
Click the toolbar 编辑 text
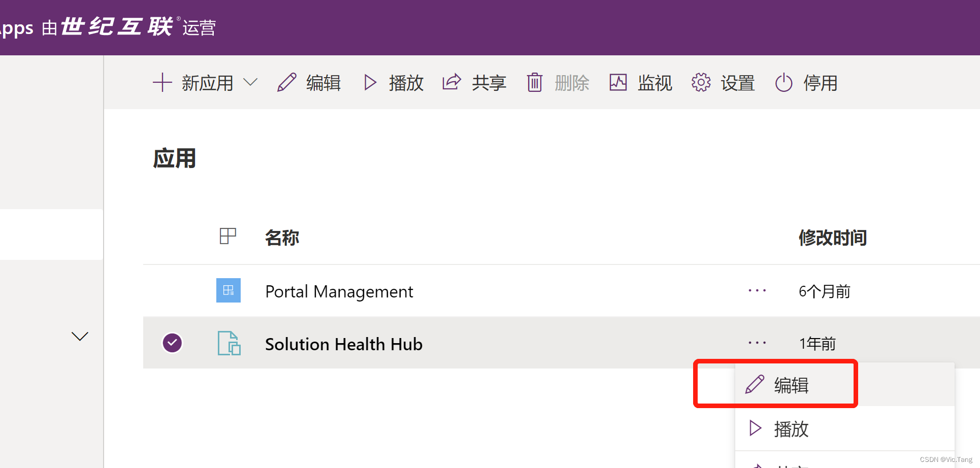pos(323,83)
